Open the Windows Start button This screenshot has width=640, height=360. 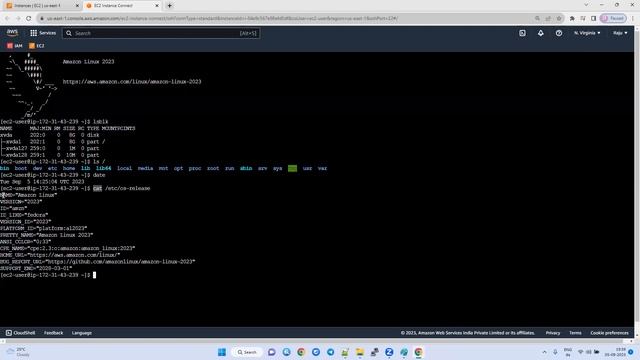222,352
